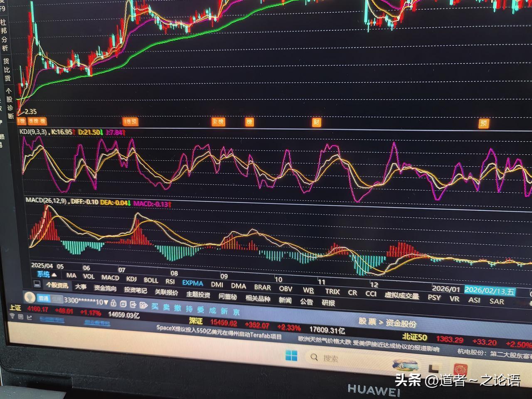The height and width of the screenshot is (399, 532).
Task: Switch to the 公告 tab
Action: (x=306, y=301)
